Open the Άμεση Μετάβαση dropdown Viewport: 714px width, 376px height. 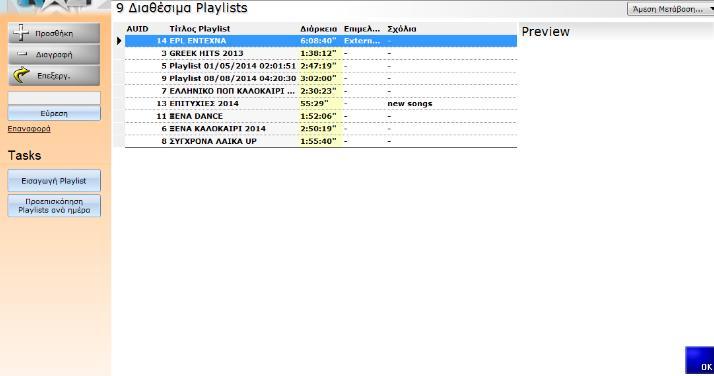click(x=670, y=9)
